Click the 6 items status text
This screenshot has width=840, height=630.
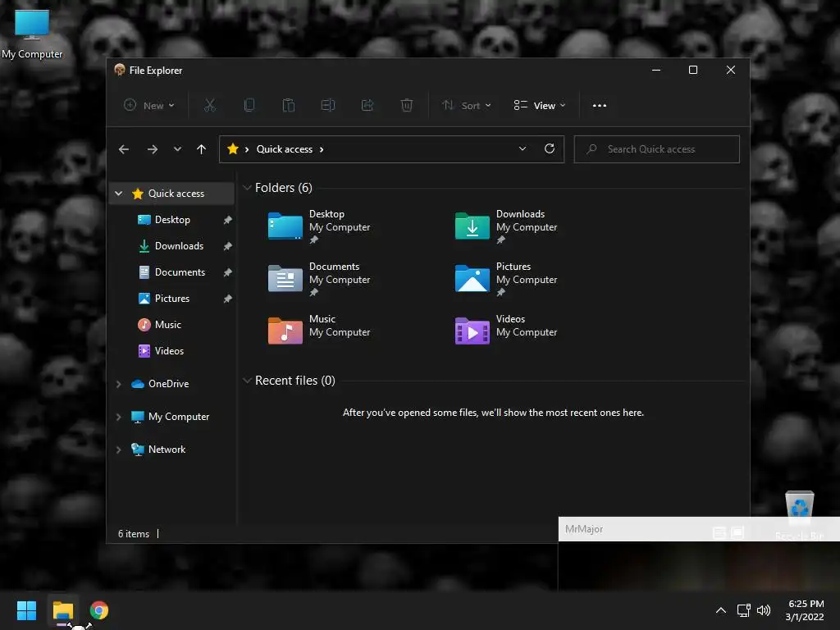(134, 534)
